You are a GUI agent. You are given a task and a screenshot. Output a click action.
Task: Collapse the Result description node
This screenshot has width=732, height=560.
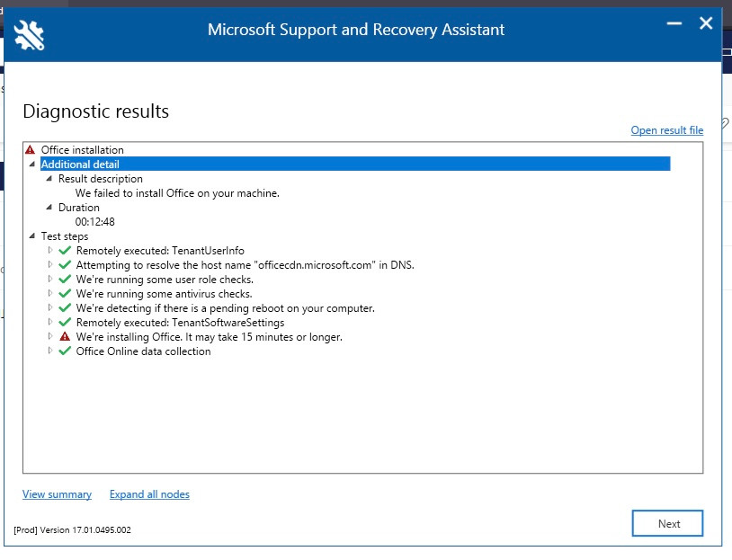coord(49,178)
